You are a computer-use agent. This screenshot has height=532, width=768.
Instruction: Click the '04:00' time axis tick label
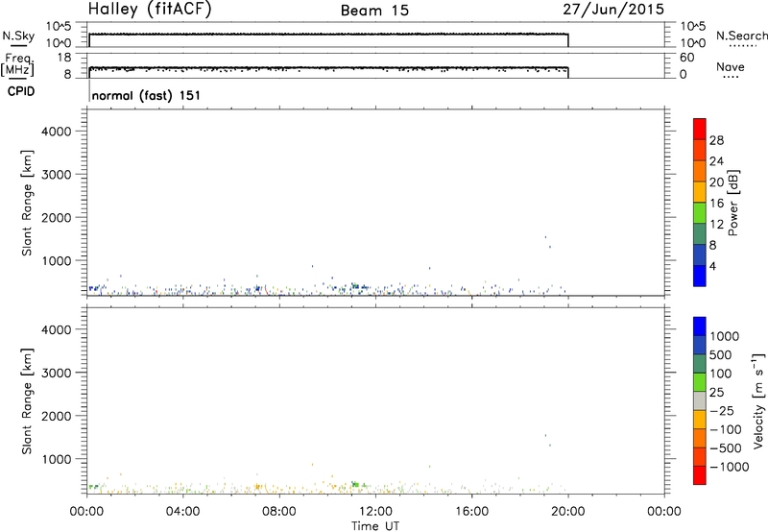[182, 512]
